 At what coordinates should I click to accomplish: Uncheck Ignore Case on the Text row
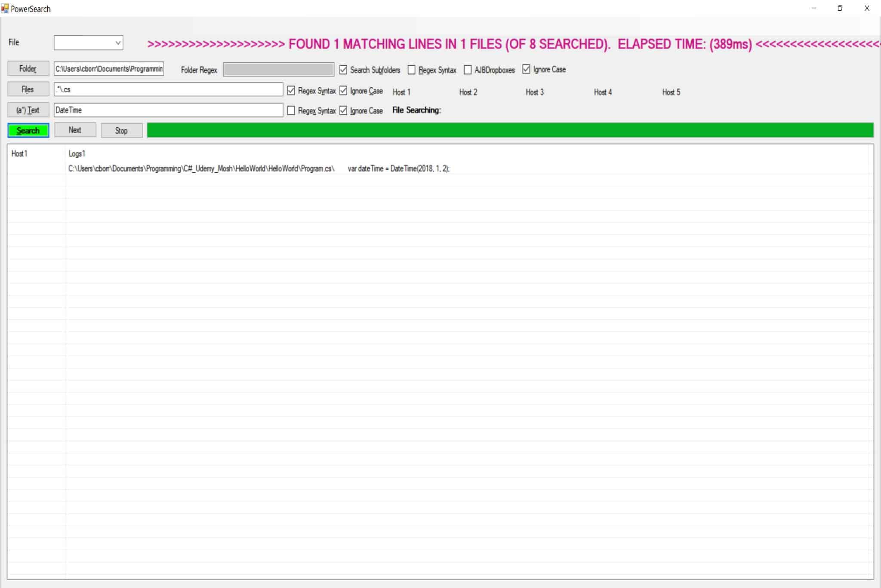[x=343, y=110]
